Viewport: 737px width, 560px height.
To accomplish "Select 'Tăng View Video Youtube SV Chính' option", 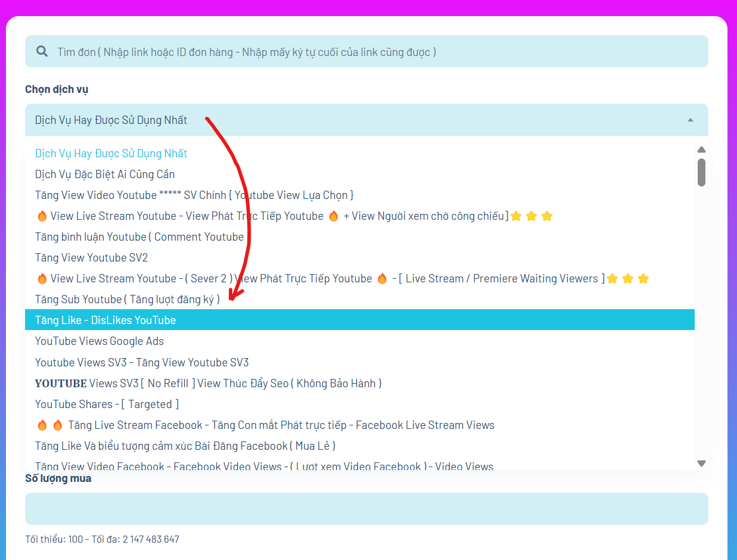I will (x=194, y=195).
